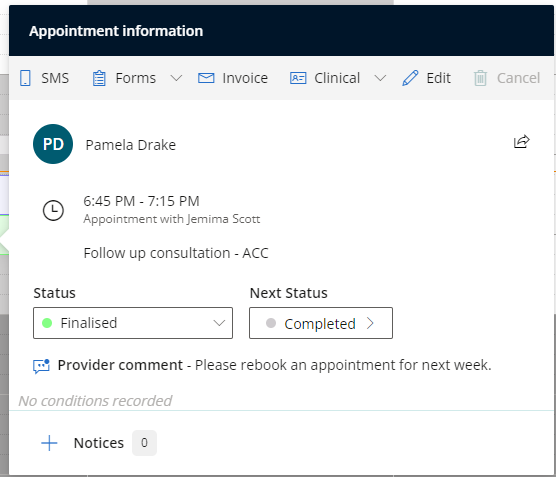The width and height of the screenshot is (556, 477).
Task: Click the PD patient avatar
Action: coord(53,144)
